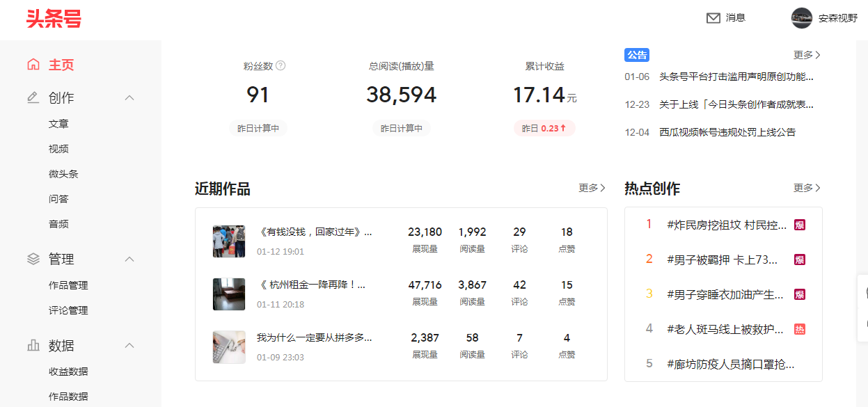Image resolution: width=868 pixels, height=407 pixels.
Task: Open 收益数据 in sidebar
Action: (x=68, y=372)
